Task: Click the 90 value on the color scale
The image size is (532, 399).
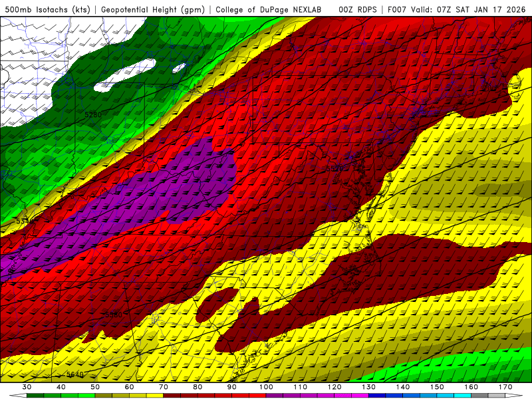Action: (232, 387)
